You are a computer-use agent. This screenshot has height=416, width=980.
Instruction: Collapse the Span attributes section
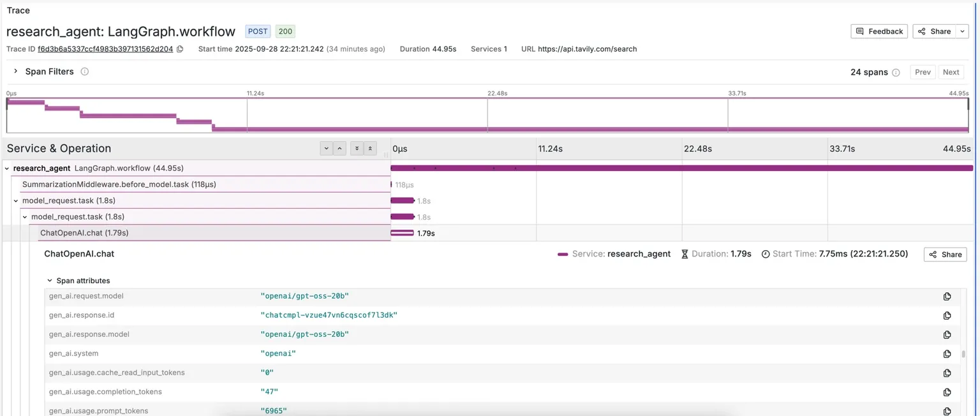tap(50, 281)
